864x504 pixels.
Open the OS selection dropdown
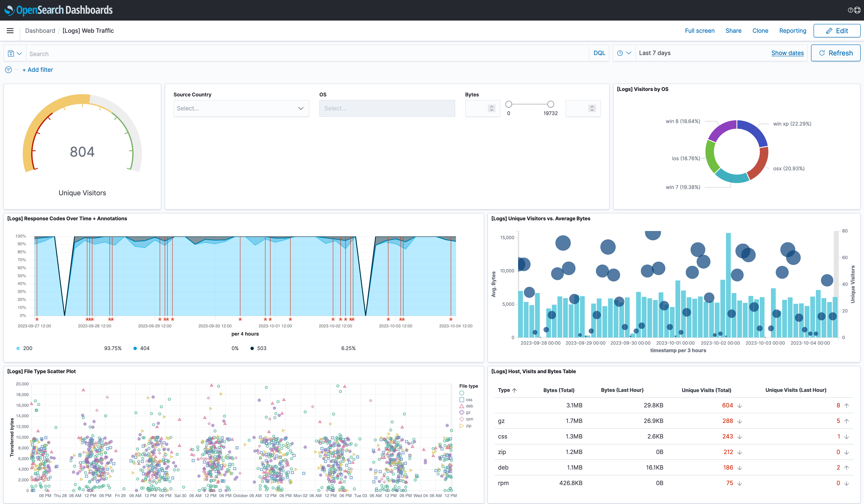click(387, 108)
